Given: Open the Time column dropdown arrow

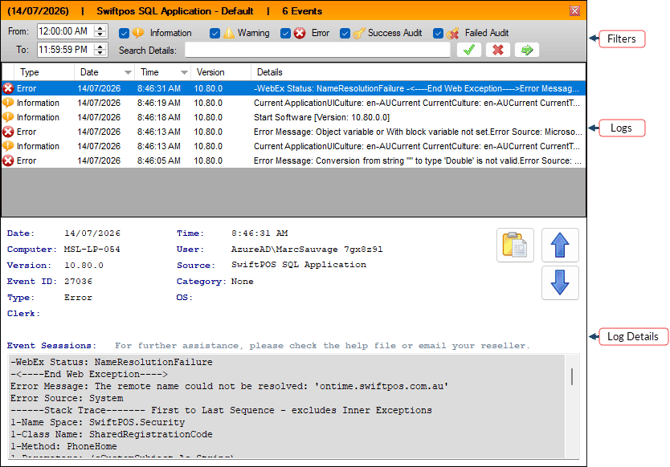Looking at the screenshot, I should pos(184,72).
